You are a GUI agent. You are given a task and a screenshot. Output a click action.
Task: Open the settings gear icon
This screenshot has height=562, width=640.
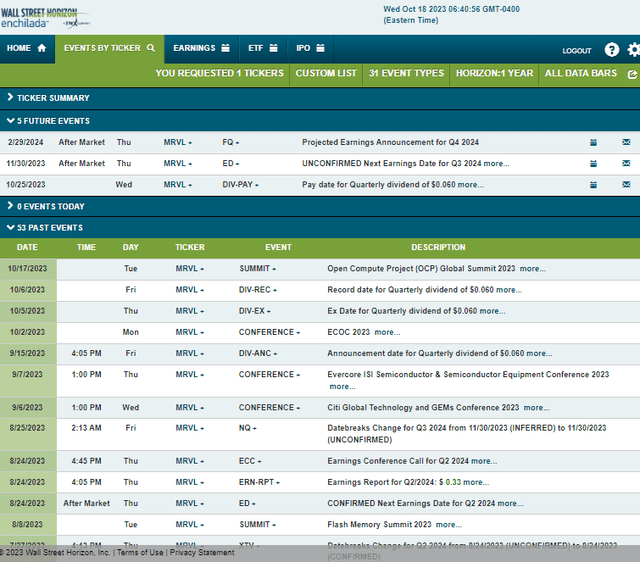(634, 50)
